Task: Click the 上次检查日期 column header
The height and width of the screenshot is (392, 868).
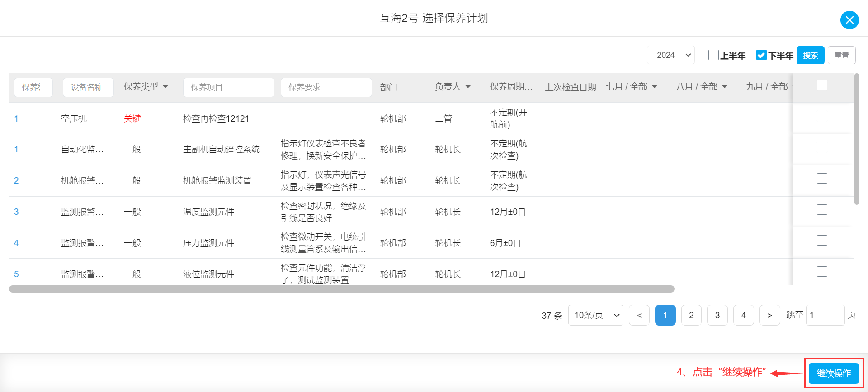Action: click(571, 87)
